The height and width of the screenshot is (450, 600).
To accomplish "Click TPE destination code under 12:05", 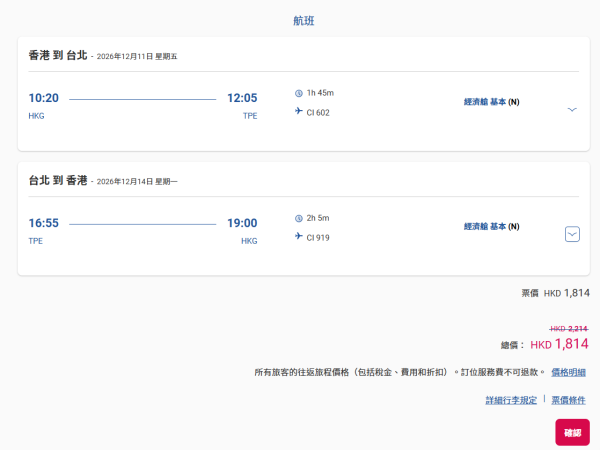I will (x=250, y=116).
